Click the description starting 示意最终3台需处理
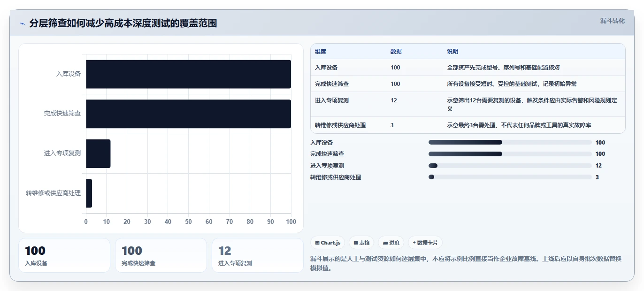Viewport: 644px width, 291px height. [x=519, y=125]
